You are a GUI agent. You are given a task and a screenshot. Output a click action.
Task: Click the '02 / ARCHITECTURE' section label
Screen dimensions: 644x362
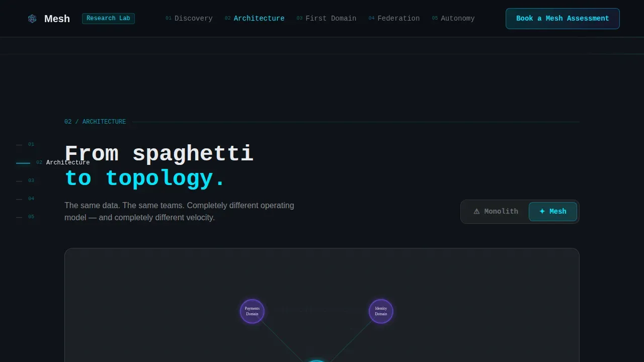point(95,122)
